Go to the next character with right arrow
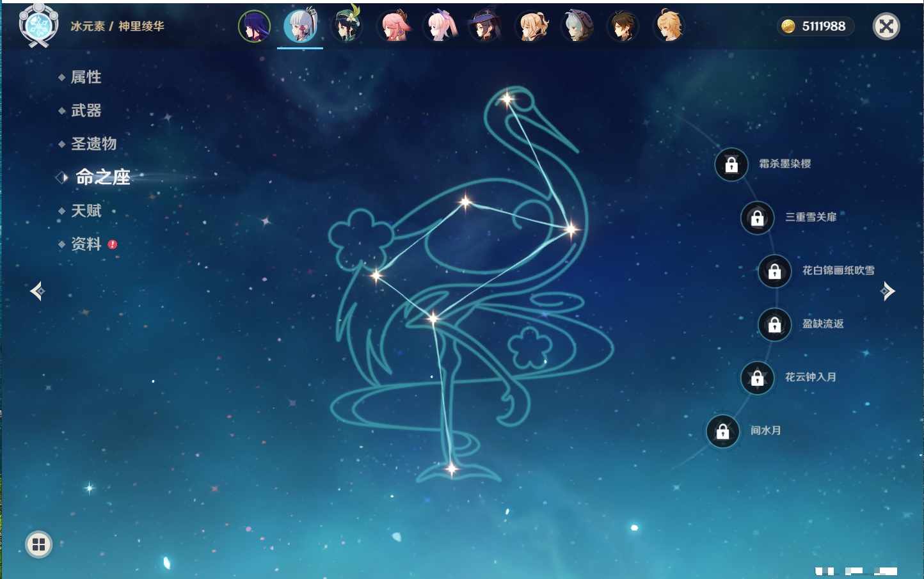 coord(888,291)
